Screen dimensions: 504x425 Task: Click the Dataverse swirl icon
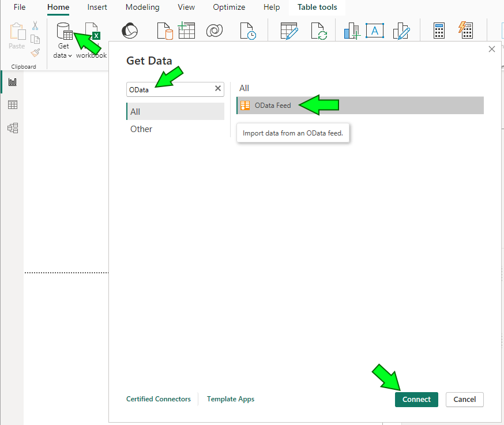pos(215,31)
